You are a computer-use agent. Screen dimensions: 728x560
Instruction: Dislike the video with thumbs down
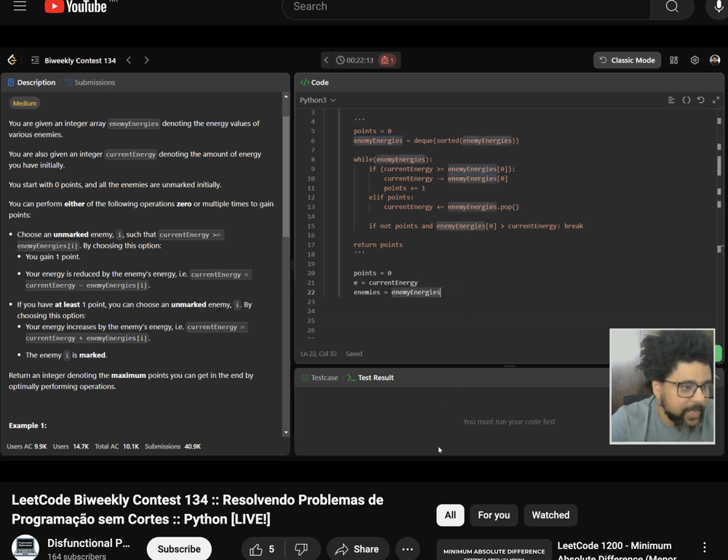[x=302, y=549]
